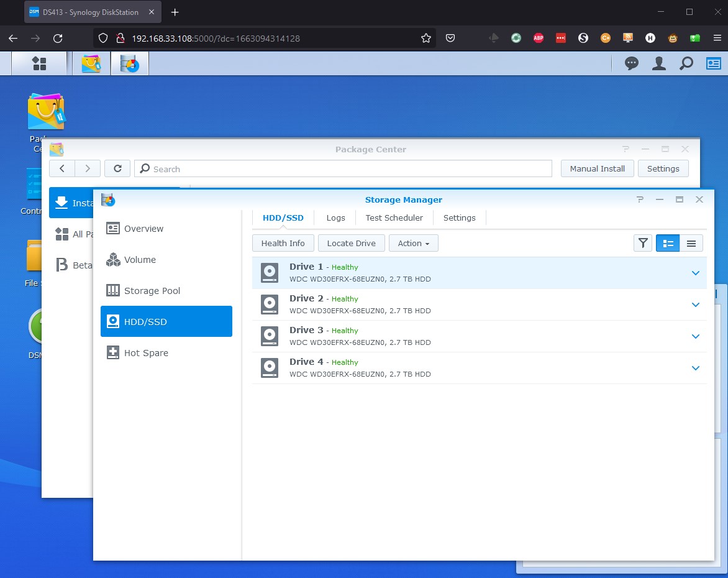Expand Drive 1 details chevron
Screen dimensions: 728x578
pyautogui.click(x=696, y=273)
